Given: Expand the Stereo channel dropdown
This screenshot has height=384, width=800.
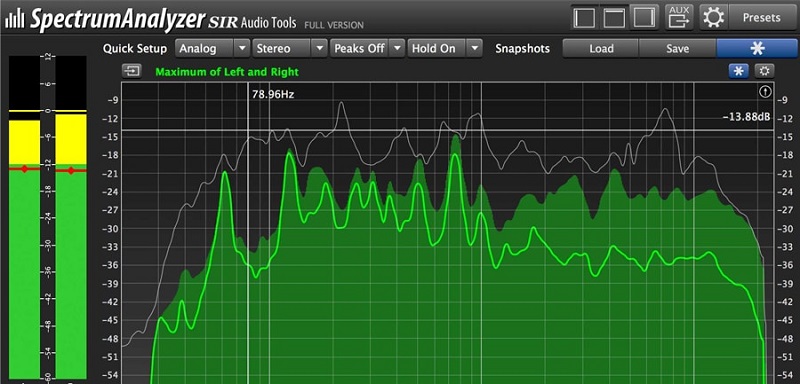Looking at the screenshot, I should point(319,48).
